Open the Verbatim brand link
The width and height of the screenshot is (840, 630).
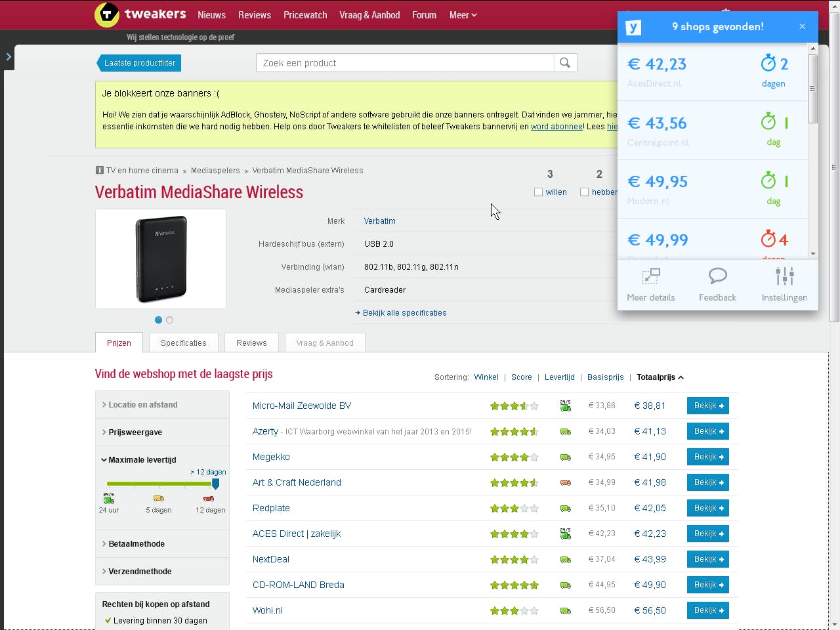pos(379,221)
